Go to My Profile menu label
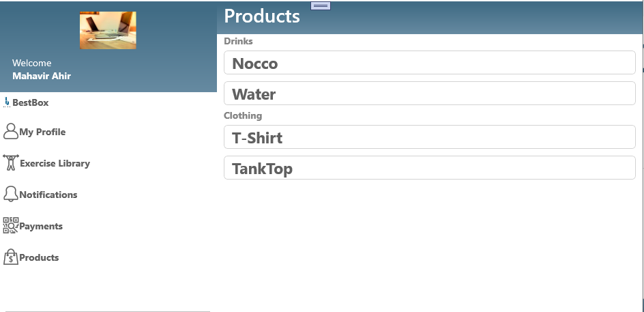This screenshot has height=312, width=644. [42, 132]
